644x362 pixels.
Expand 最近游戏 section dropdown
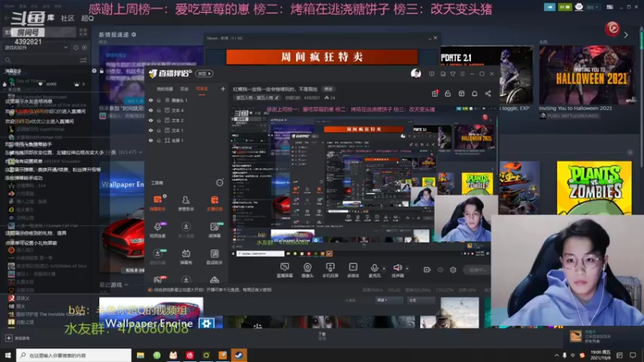coord(126,285)
